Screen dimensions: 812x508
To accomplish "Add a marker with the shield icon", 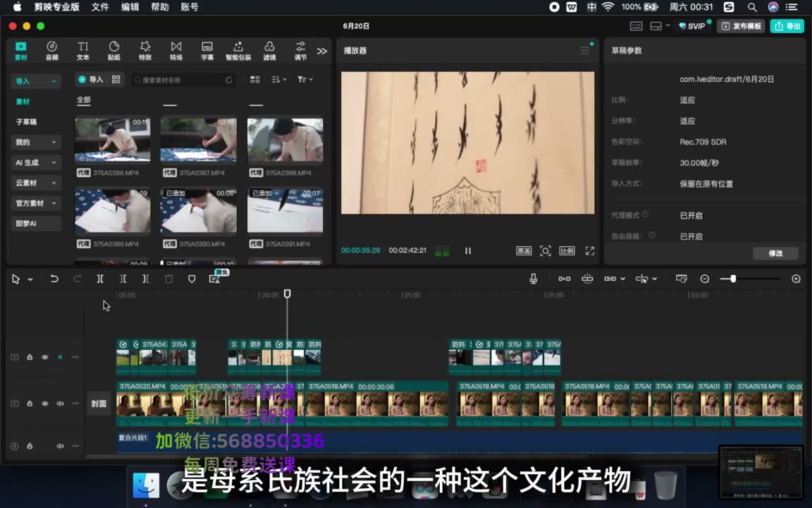I will point(192,279).
